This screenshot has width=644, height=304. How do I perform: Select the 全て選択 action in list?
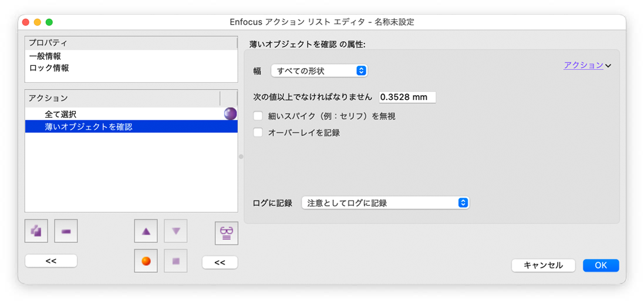pos(60,114)
